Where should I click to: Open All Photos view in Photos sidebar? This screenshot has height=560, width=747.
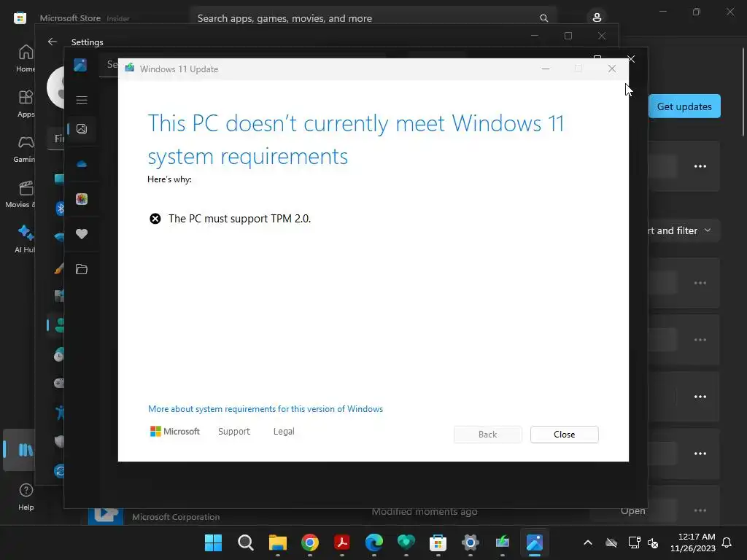[x=82, y=129]
